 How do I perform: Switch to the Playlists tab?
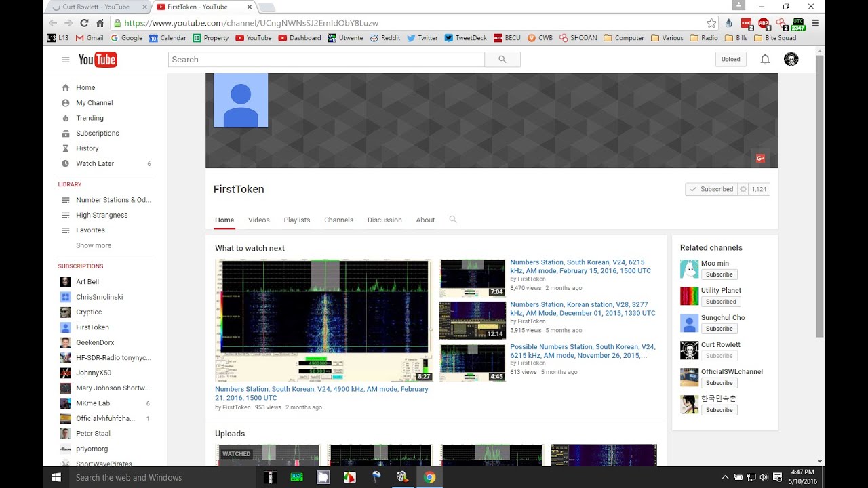pos(297,220)
